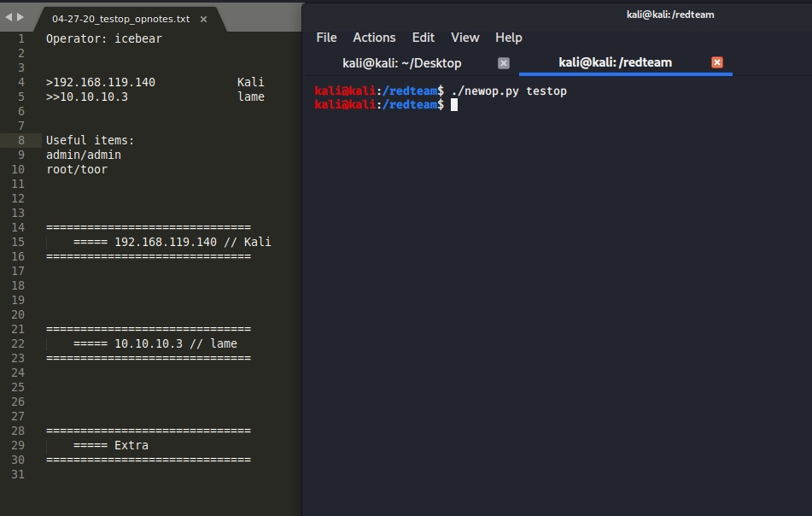Switch to the kali@kali: ~/Desktop terminal tab
812x516 pixels.
point(402,62)
